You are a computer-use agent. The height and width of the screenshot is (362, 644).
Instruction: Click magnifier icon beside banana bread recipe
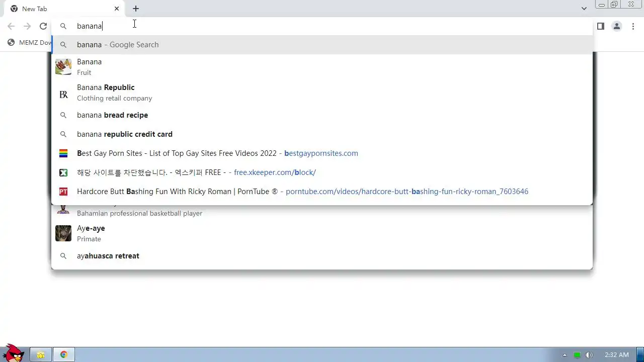click(x=63, y=115)
